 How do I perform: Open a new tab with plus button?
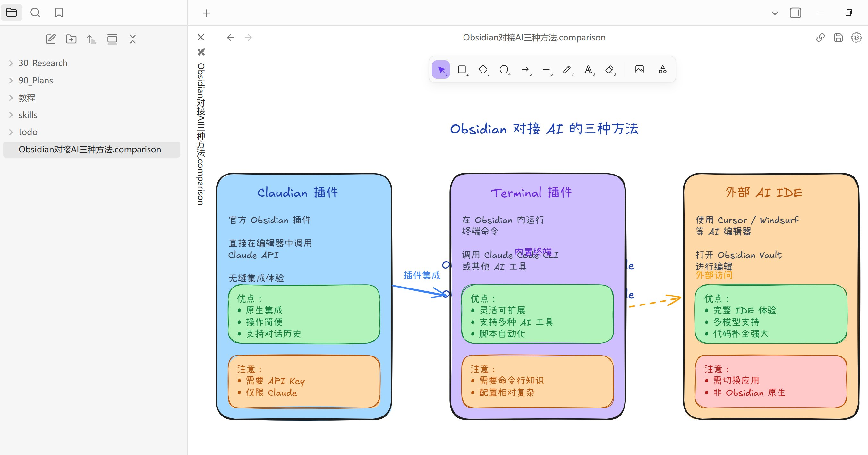click(206, 13)
